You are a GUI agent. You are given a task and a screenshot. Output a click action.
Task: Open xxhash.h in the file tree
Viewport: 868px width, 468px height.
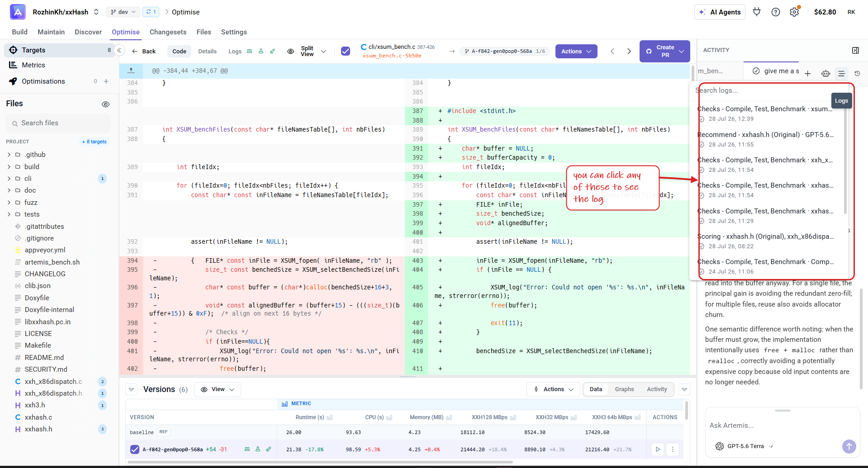(x=38, y=429)
